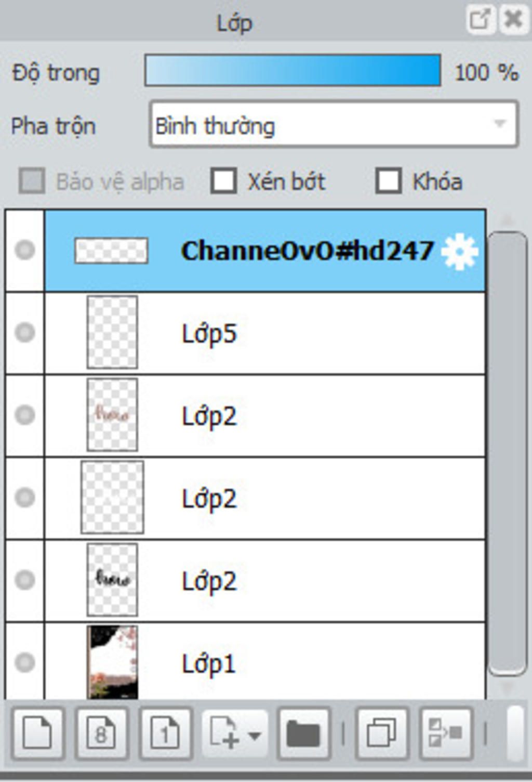Select the Lớp5 layer
The height and width of the screenshot is (782, 532).
click(x=265, y=333)
